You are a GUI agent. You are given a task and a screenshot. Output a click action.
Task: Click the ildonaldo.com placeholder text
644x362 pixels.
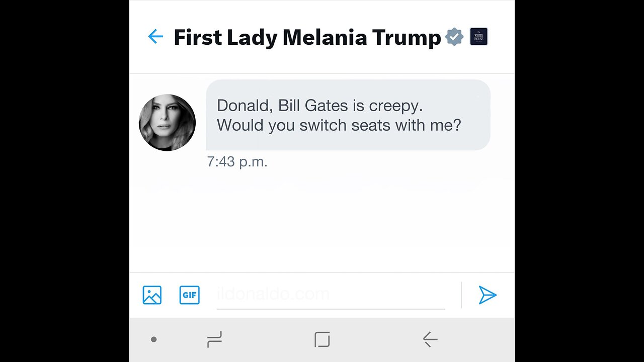[273, 294]
